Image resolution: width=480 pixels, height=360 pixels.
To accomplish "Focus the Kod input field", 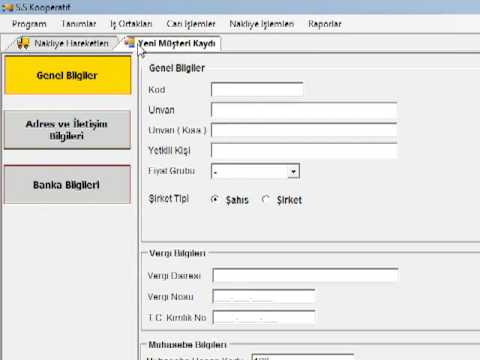I will [257, 89].
